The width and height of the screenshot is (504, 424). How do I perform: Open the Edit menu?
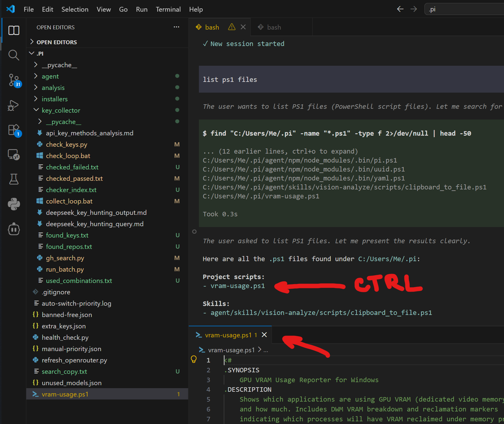pyautogui.click(x=48, y=9)
